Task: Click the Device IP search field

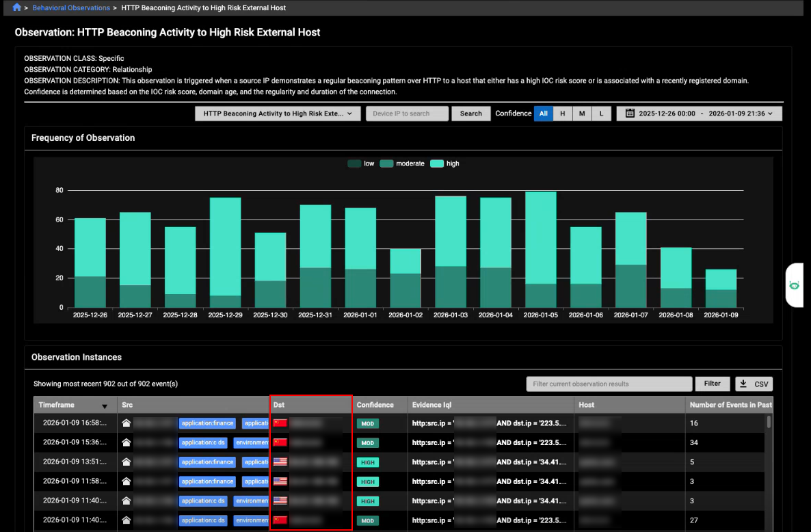Action: pos(407,114)
